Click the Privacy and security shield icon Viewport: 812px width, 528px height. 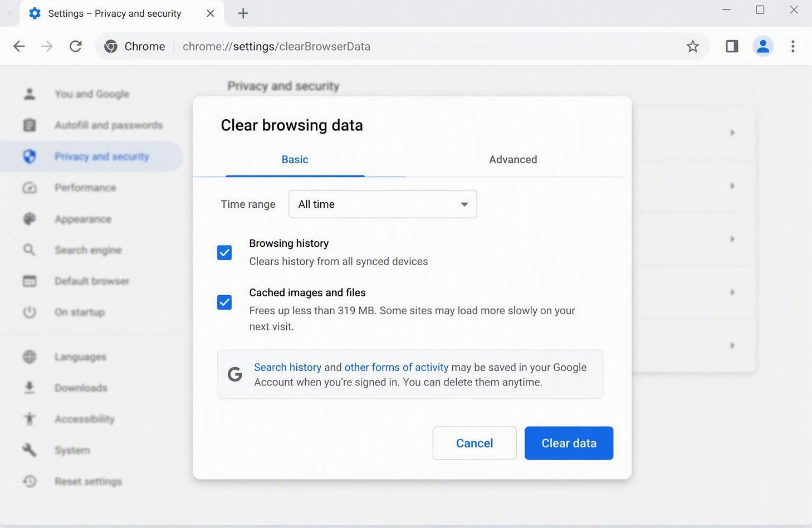(x=30, y=157)
